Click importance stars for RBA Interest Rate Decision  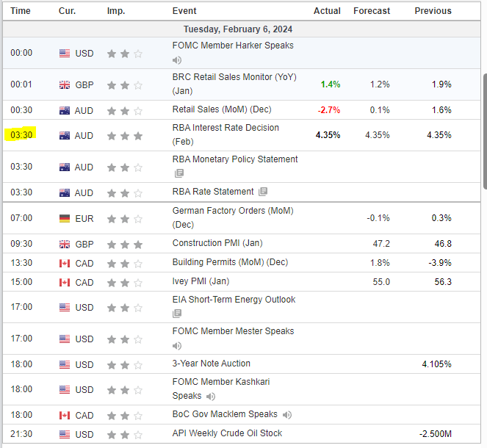(x=125, y=136)
